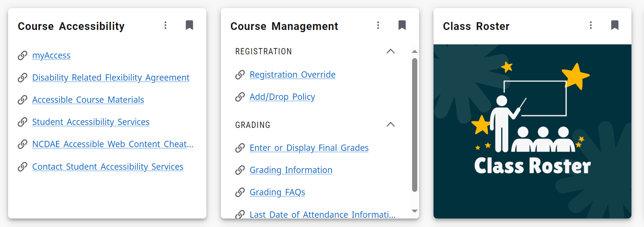Open the Class Roster image thumbnail
Image resolution: width=644 pixels, height=227 pixels.
click(x=532, y=131)
